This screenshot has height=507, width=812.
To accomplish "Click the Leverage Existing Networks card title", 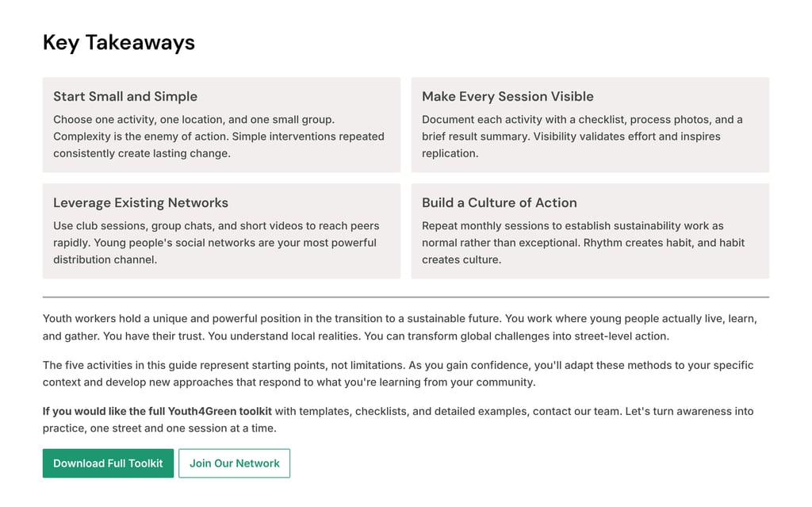I will pos(140,203).
